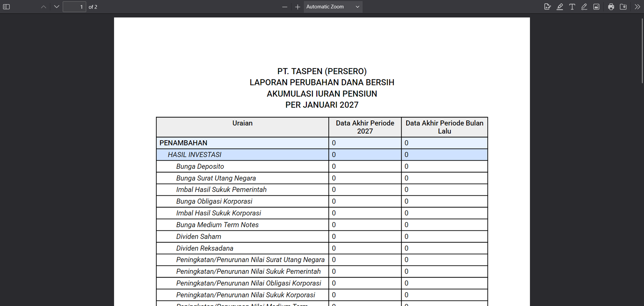Image resolution: width=644 pixels, height=306 pixels.
Task: Go to previous page arrow
Action: click(44, 7)
